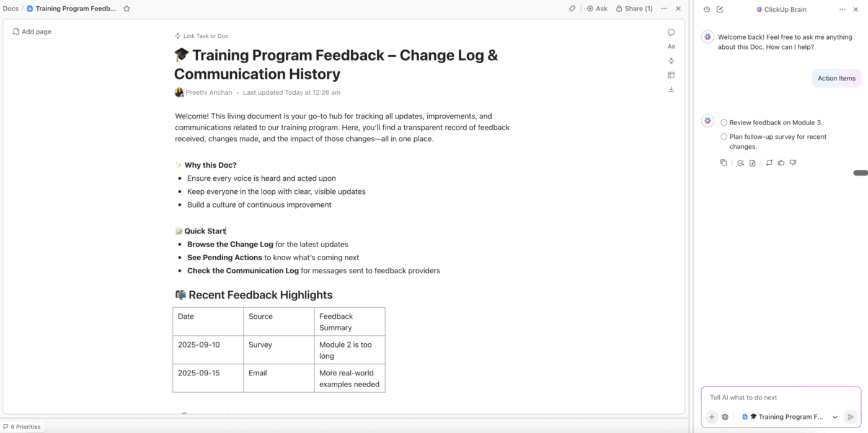The width and height of the screenshot is (868, 433).
Task: Click the 'Tell AI what to do next' field
Action: 781,398
